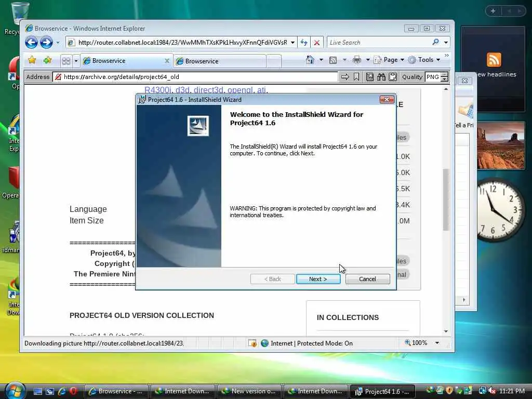This screenshot has width=532, height=399.
Task: Click the PNG quality selector field
Action: pos(432,77)
